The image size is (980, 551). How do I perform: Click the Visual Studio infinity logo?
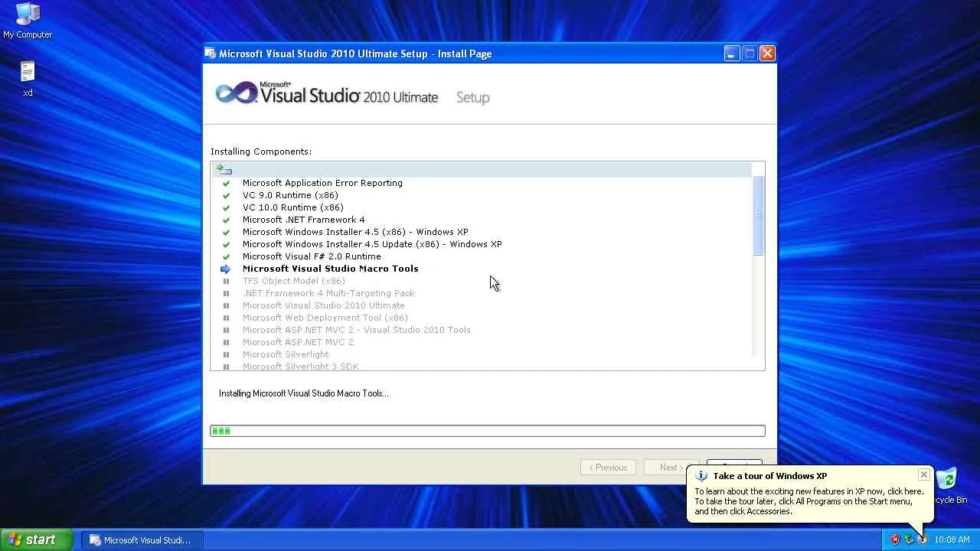click(237, 94)
